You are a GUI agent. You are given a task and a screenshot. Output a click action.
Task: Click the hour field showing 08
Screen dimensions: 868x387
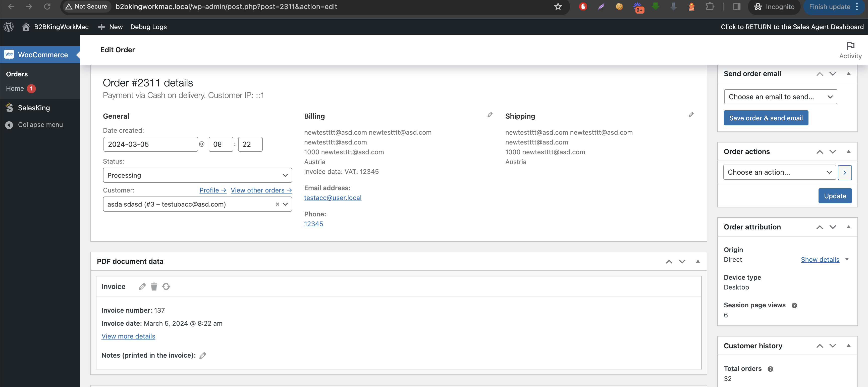[221, 144]
